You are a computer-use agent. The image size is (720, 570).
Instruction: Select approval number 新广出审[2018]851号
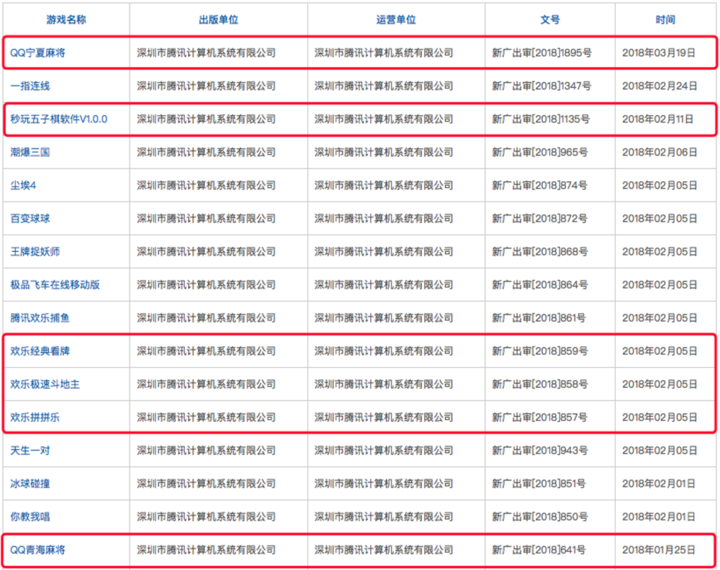(539, 483)
